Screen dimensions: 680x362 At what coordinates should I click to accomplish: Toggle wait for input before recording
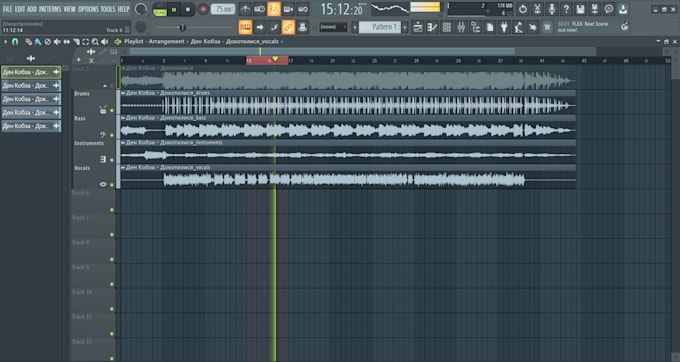[259, 9]
